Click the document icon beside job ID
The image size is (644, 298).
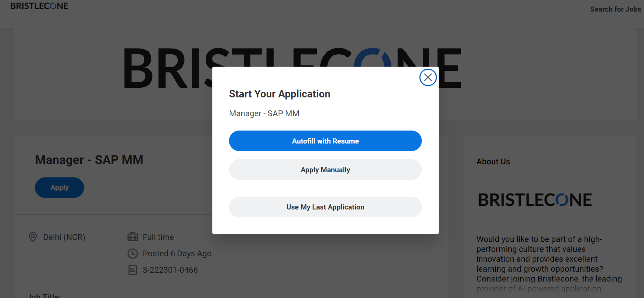[133, 270]
